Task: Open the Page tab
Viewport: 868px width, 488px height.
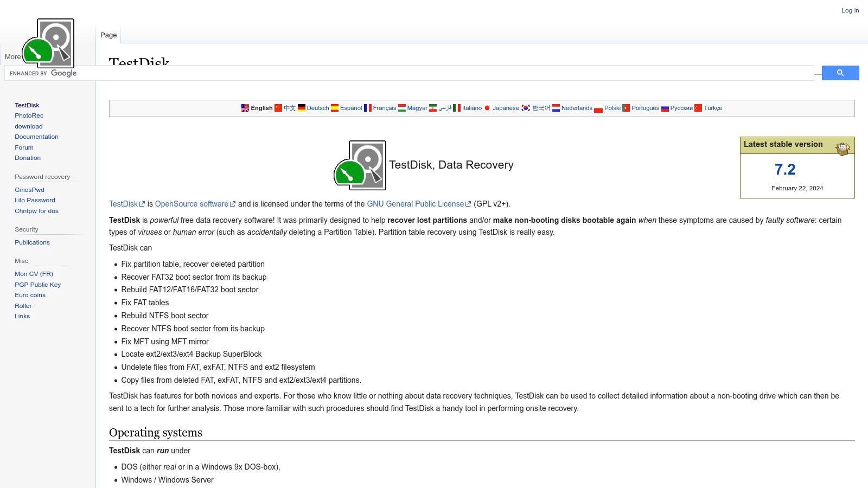Action: click(x=108, y=35)
